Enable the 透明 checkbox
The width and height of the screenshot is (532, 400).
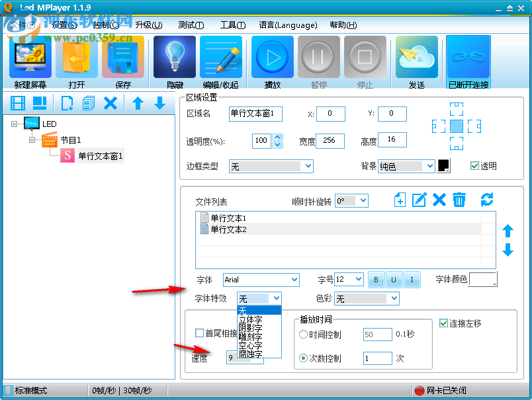[474, 167]
